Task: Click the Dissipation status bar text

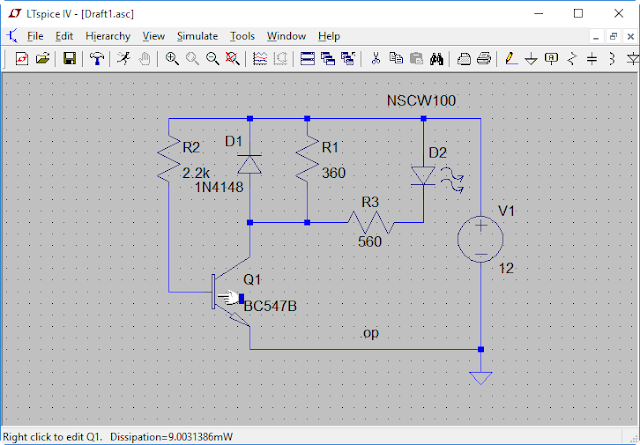Action: [171, 437]
